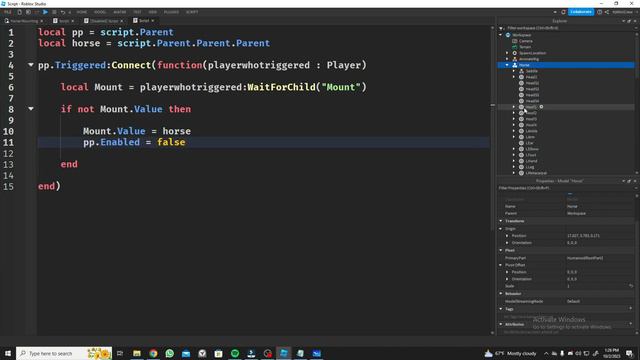
Task: Open the PLUGINS ribbon tab
Action: coord(171,12)
